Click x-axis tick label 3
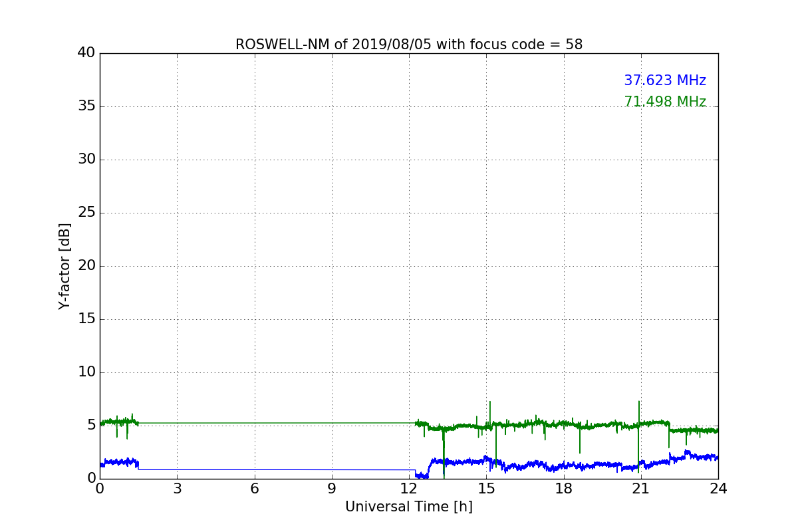The width and height of the screenshot is (798, 532). click(x=177, y=488)
